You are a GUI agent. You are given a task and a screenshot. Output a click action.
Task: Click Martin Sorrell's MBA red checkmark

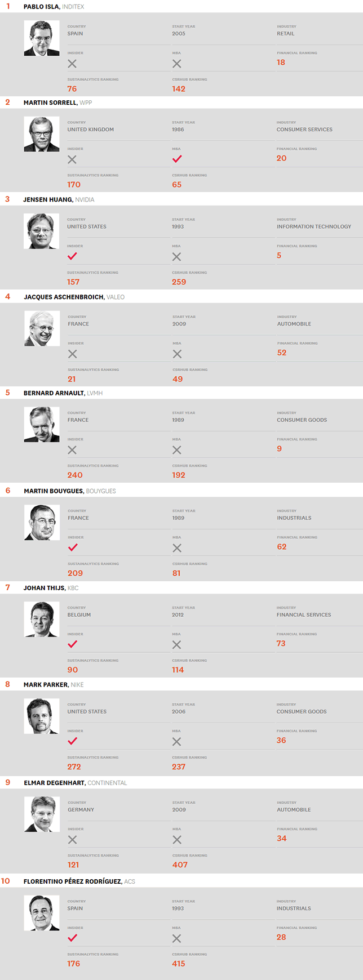[177, 159]
